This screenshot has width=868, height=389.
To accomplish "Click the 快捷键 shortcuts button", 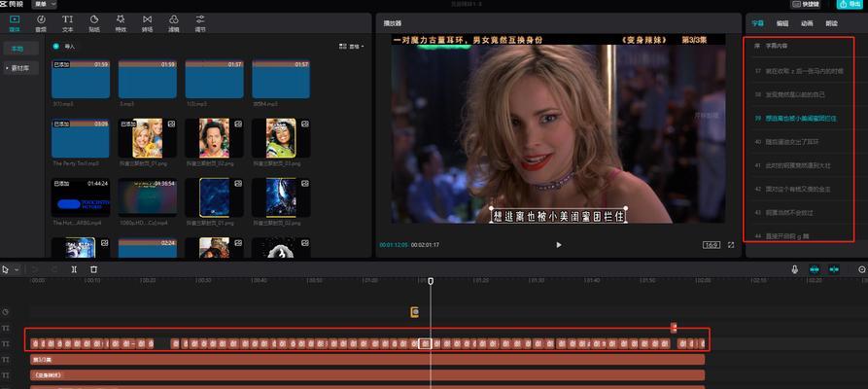I will click(806, 4).
